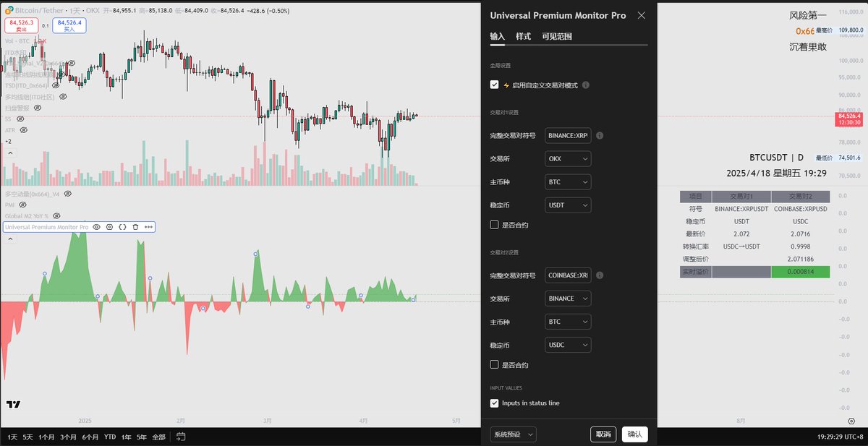Open settings gear for Universal Premium Monitor Pro
The image size is (868, 446).
109,227
